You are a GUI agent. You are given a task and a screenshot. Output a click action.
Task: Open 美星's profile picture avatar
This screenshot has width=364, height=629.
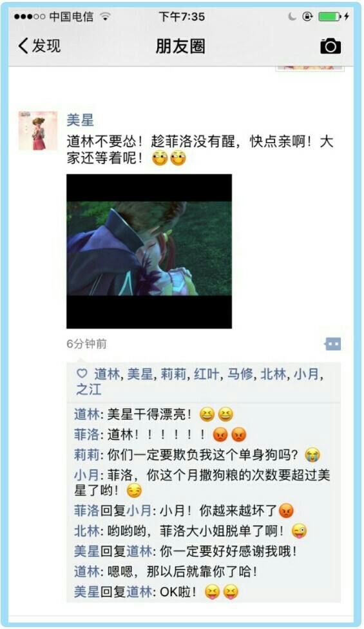click(x=37, y=130)
